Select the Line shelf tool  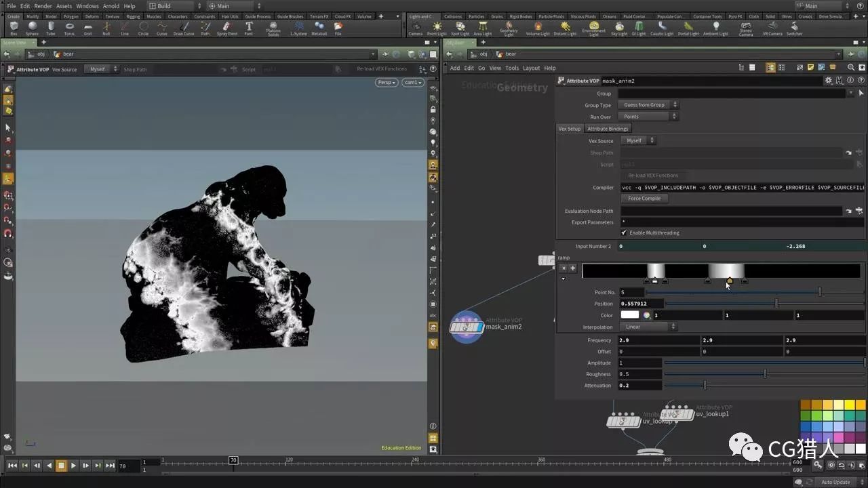(125, 28)
